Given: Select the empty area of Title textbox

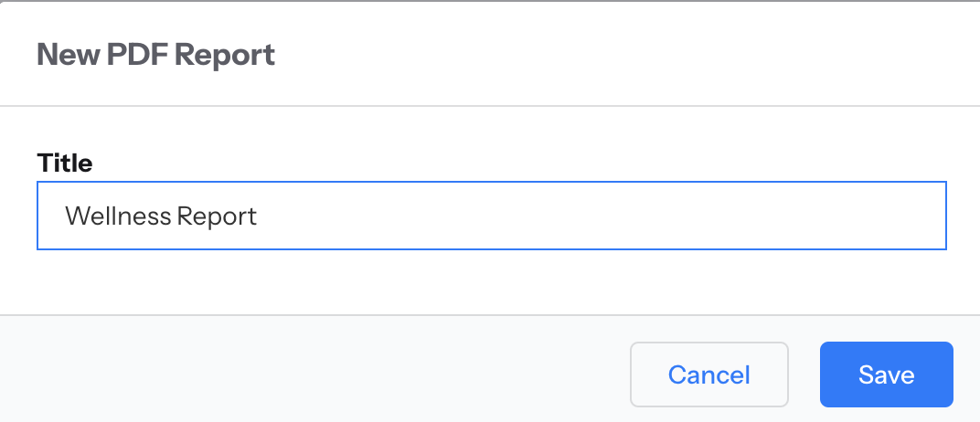Looking at the screenshot, I should pyautogui.click(x=600, y=216).
